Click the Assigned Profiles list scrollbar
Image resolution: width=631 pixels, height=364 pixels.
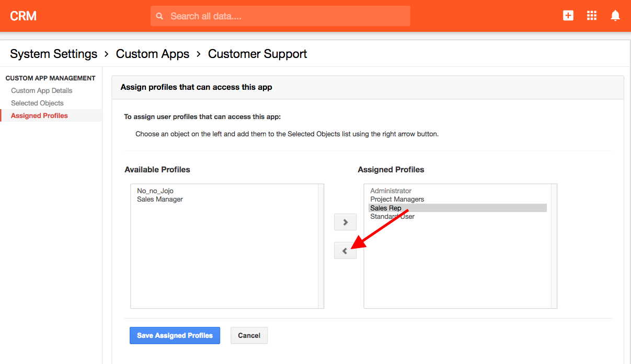coord(554,246)
